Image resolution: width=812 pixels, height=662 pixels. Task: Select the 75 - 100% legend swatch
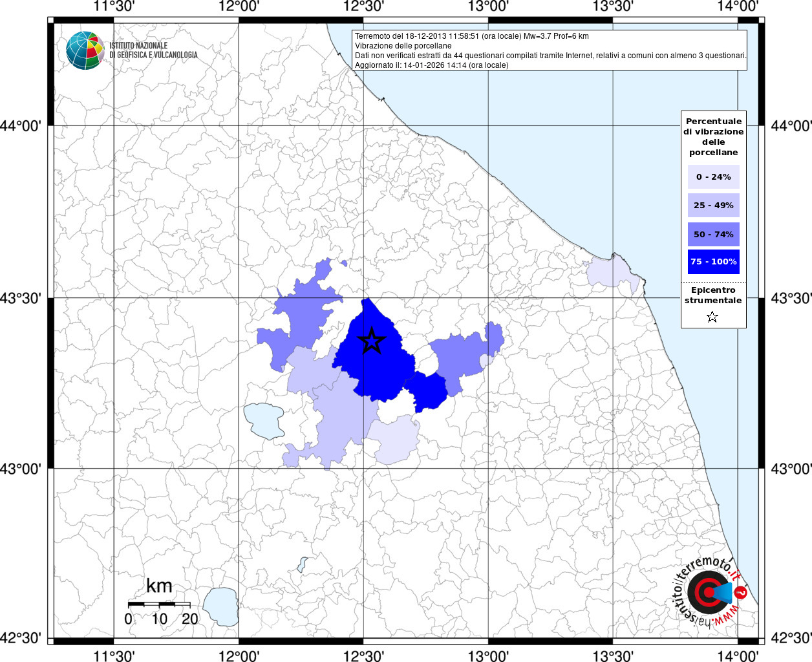[714, 261]
